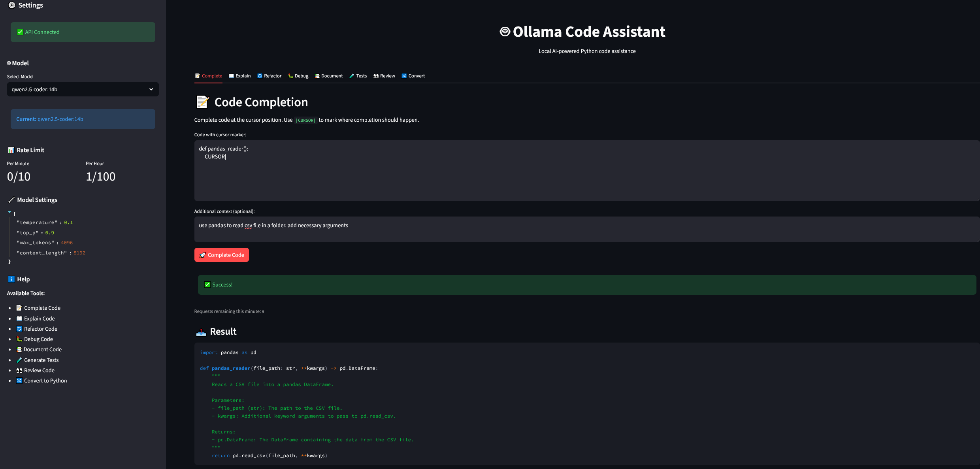
Task: Click the Code Completion memo icon
Action: click(x=202, y=102)
